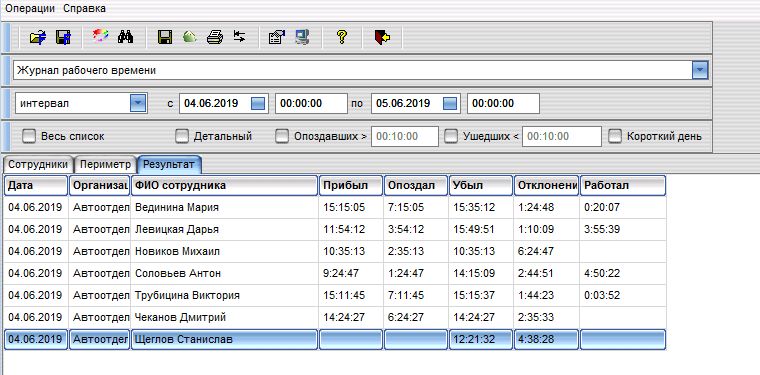
Task: Click departure time 12:21:32
Action: [474, 340]
